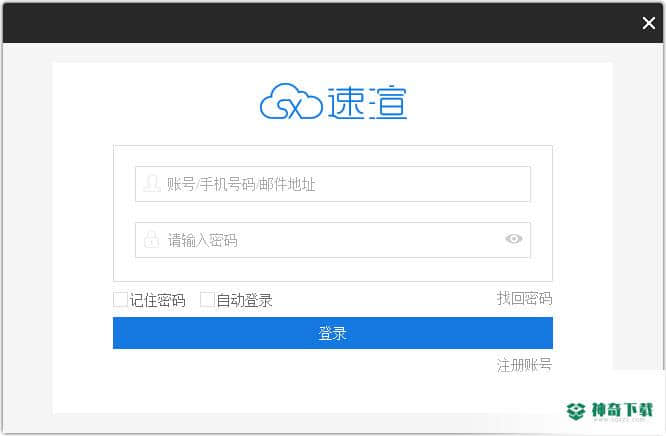The width and height of the screenshot is (666, 436).
Task: Click the user icon in account field
Action: coord(151,184)
